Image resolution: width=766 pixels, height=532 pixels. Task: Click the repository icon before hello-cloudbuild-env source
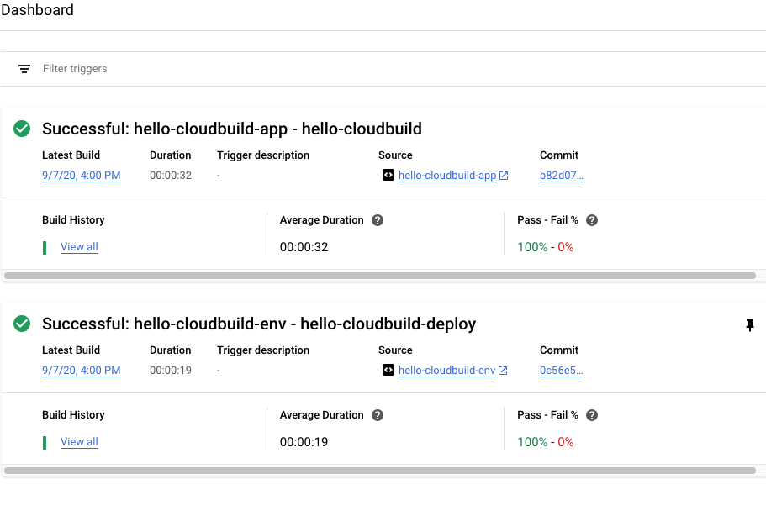(388, 371)
